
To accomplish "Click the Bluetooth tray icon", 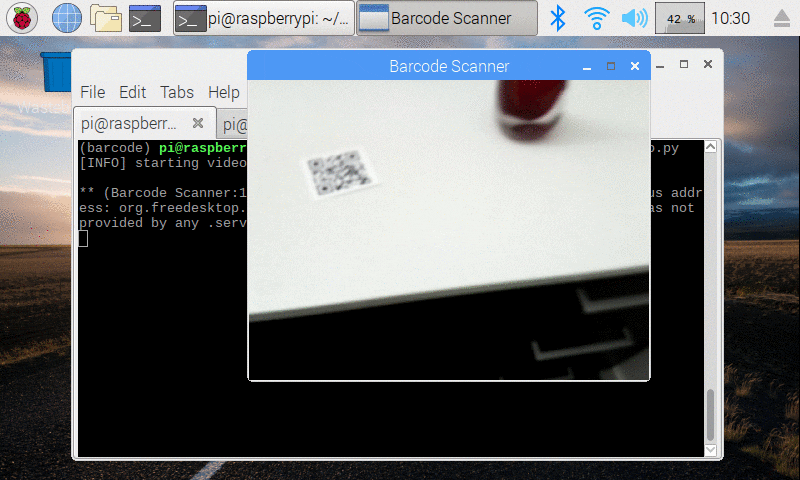I will pos(560,18).
